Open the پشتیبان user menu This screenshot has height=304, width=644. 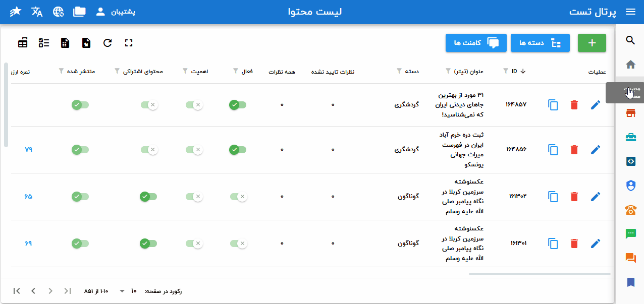click(115, 12)
